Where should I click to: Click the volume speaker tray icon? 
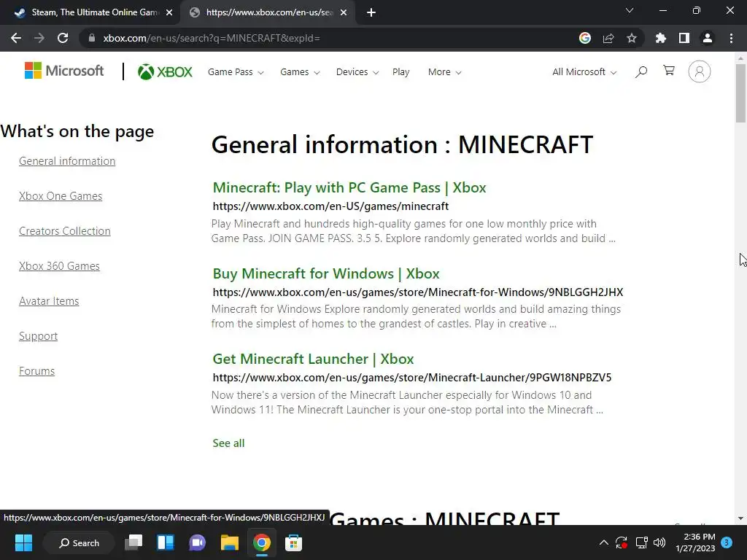659,542
